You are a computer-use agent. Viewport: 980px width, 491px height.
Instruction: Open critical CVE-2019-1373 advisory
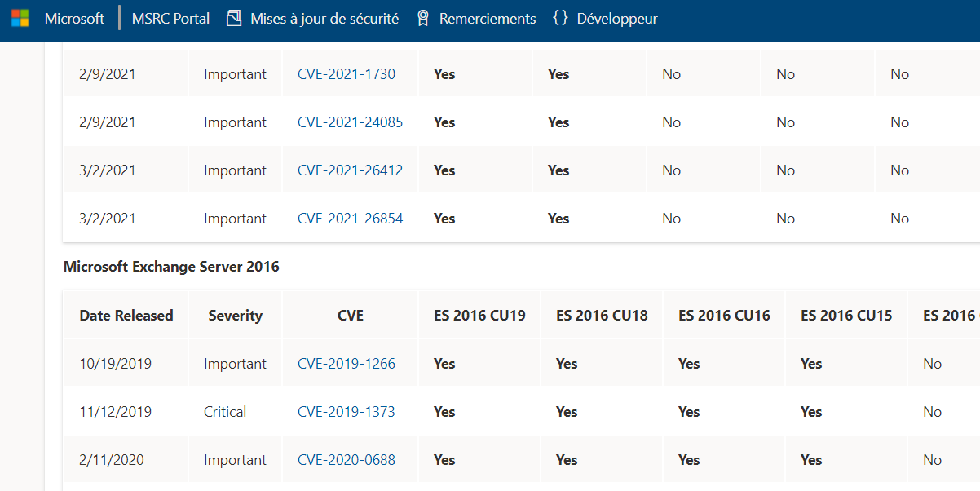[x=346, y=412]
